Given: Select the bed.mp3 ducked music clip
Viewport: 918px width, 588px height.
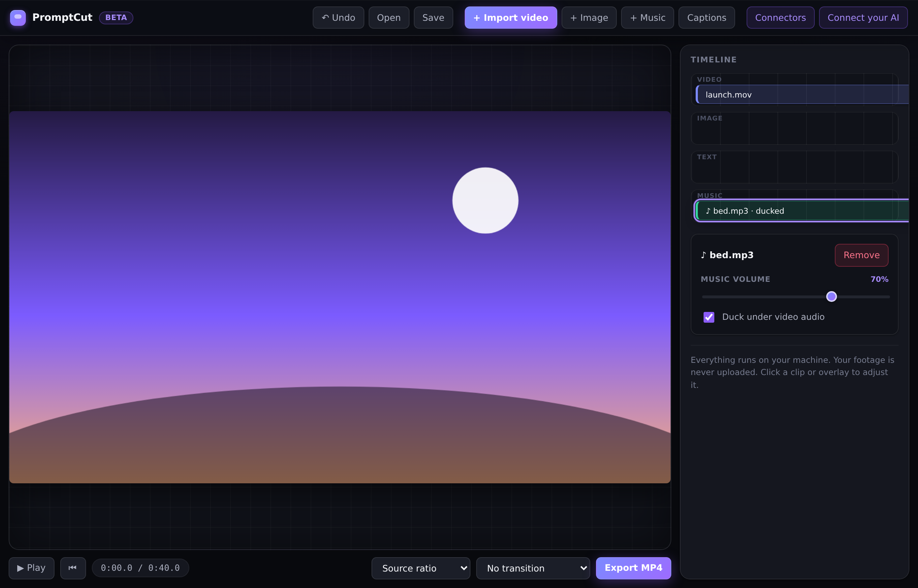Looking at the screenshot, I should [x=802, y=211].
